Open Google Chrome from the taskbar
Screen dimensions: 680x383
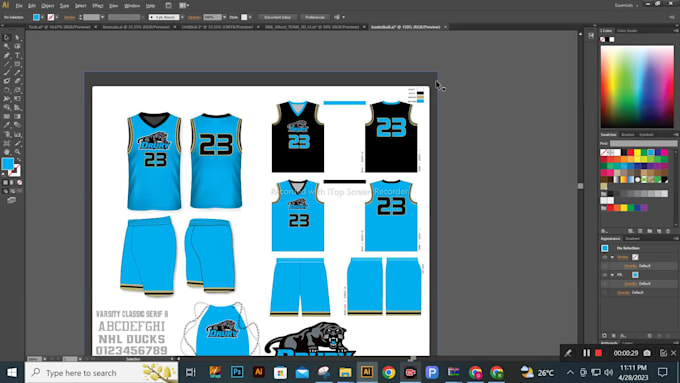pos(389,372)
